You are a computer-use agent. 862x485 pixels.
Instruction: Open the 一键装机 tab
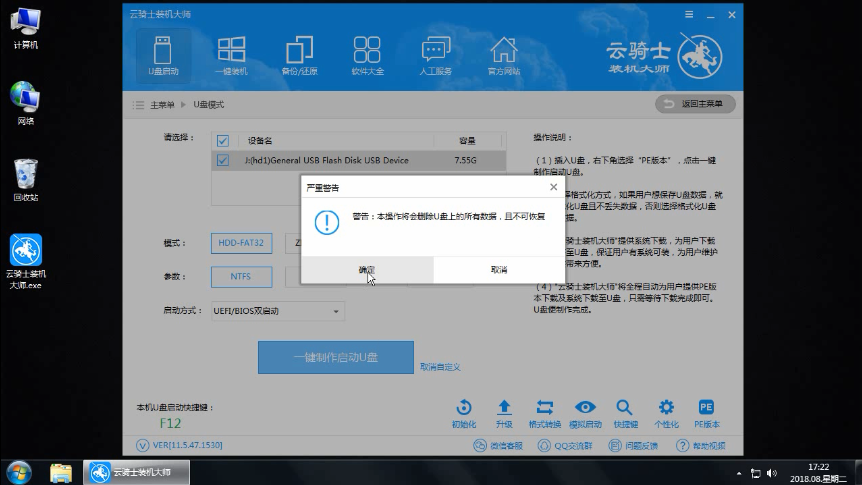[231, 56]
